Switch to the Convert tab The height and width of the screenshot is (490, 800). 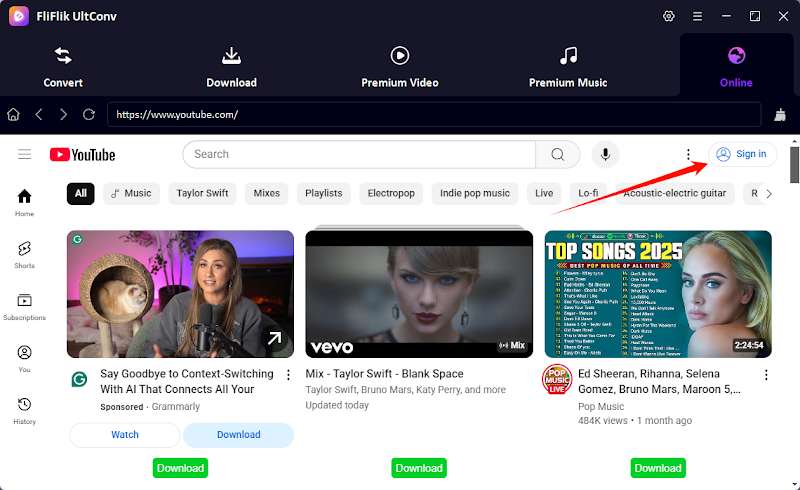[x=63, y=67]
